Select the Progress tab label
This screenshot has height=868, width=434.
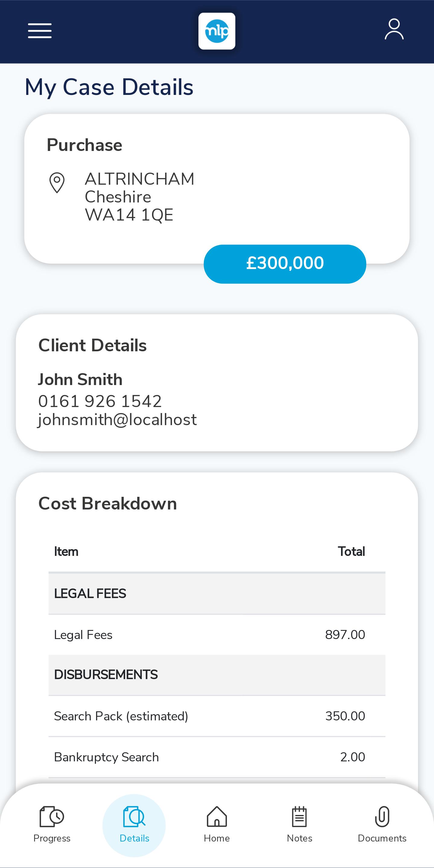[x=52, y=838]
